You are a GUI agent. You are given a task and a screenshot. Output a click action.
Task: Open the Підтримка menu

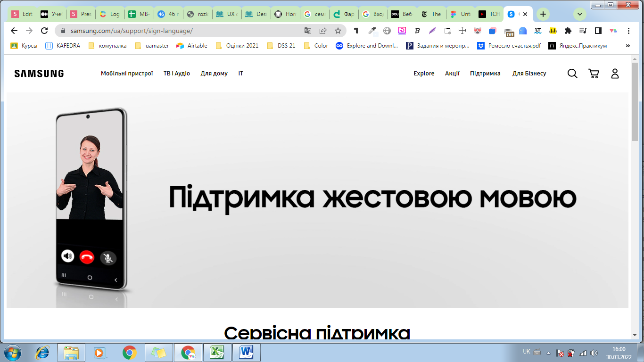click(485, 74)
